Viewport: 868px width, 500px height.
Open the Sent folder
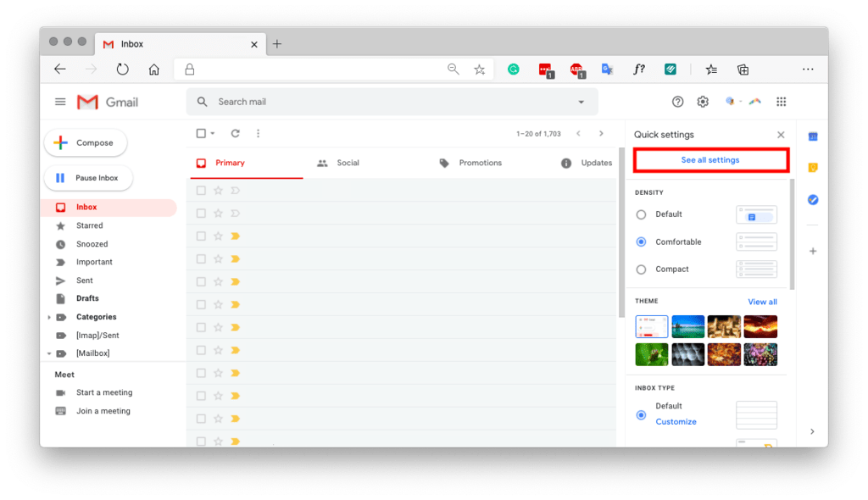pos(85,281)
